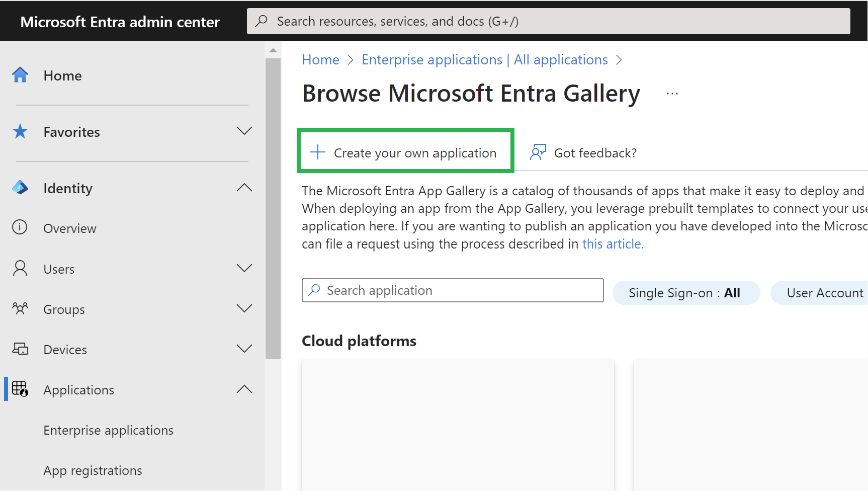Click Create your own application button
This screenshot has height=491, width=868.
pos(405,151)
